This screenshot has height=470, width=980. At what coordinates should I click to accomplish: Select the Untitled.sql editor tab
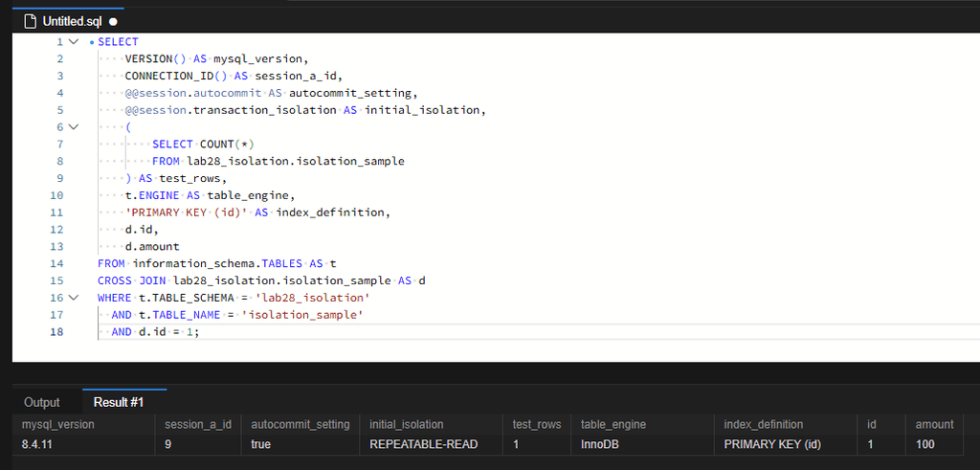pos(68,21)
